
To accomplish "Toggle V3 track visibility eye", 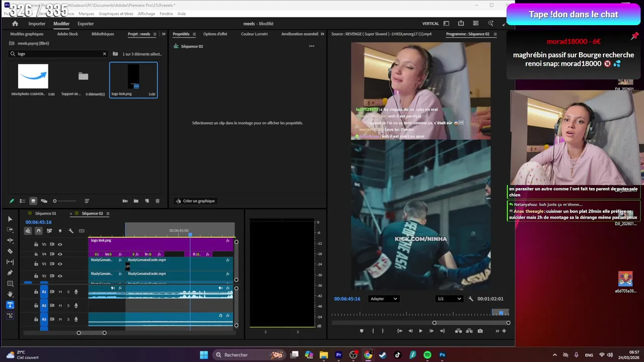I will (x=60, y=264).
